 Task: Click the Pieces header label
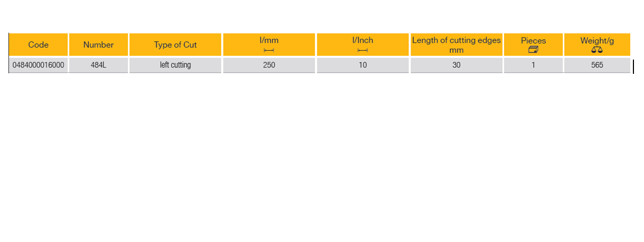click(x=533, y=40)
